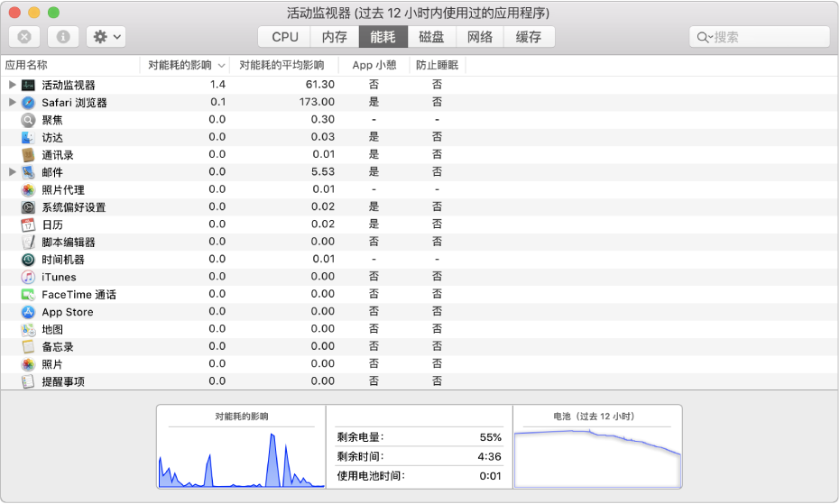The image size is (840, 504).
Task: Switch to the CPU tab
Action: [284, 37]
